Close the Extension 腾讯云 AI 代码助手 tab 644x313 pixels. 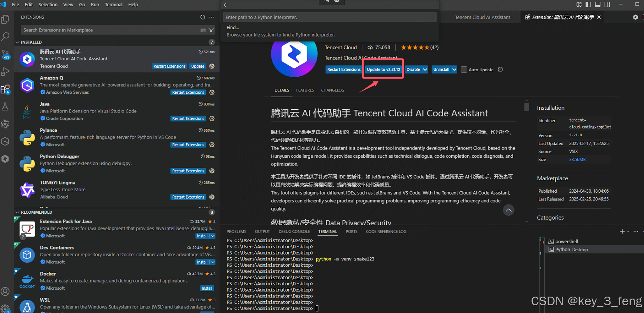599,17
